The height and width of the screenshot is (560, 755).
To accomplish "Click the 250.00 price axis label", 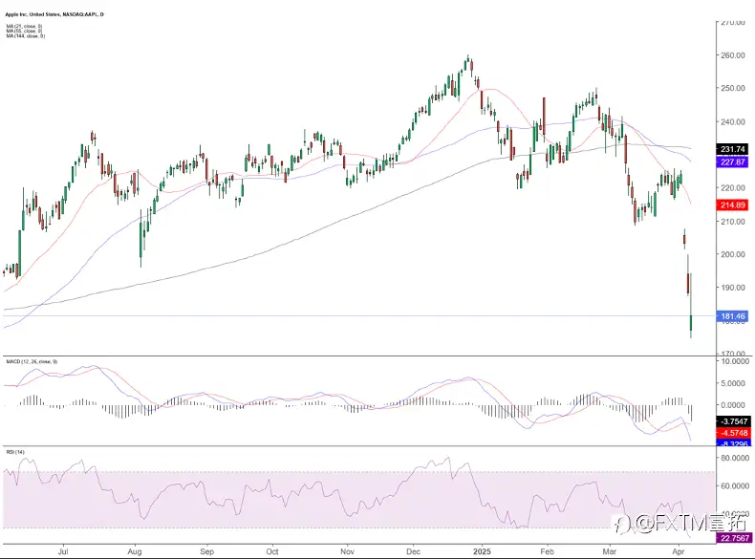I will click(733, 88).
